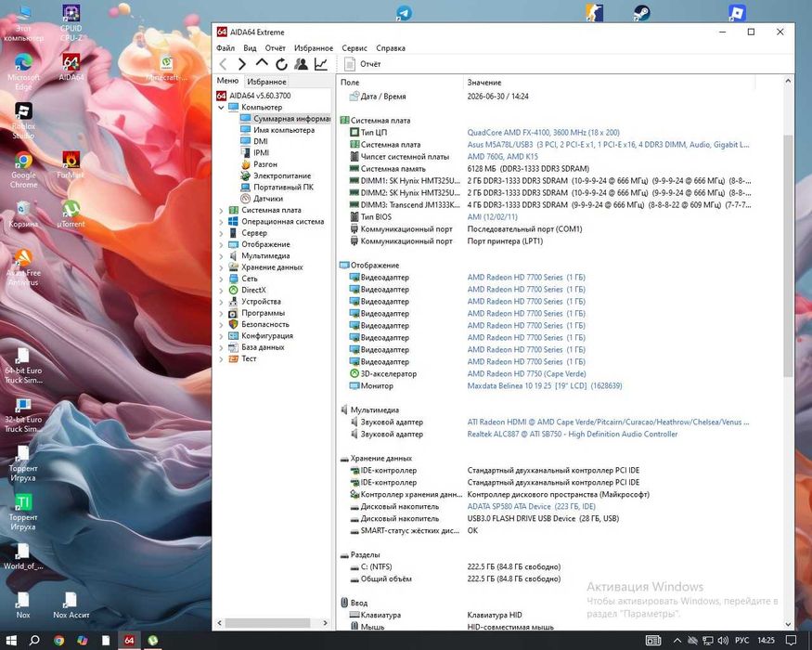812x650 pixels.
Task: Select the CPUID CPU-Z desktop icon
Action: [x=71, y=23]
